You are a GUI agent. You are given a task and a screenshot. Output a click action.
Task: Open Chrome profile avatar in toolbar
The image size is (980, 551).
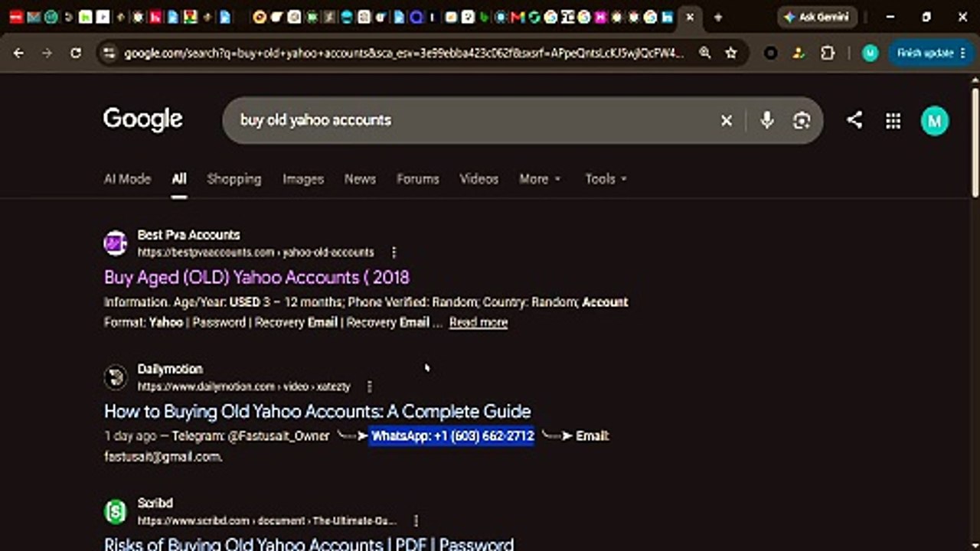pyautogui.click(x=870, y=53)
